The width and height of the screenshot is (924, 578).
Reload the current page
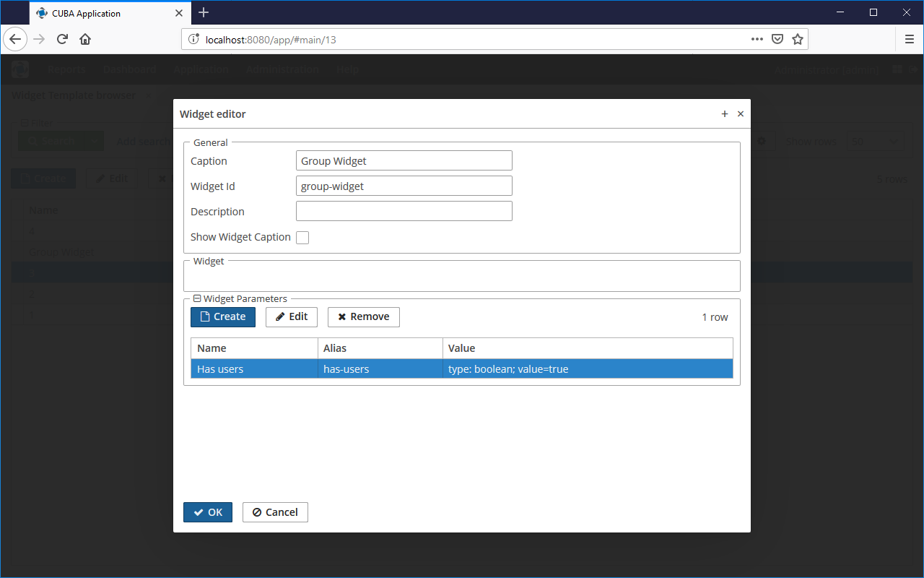pyautogui.click(x=62, y=39)
